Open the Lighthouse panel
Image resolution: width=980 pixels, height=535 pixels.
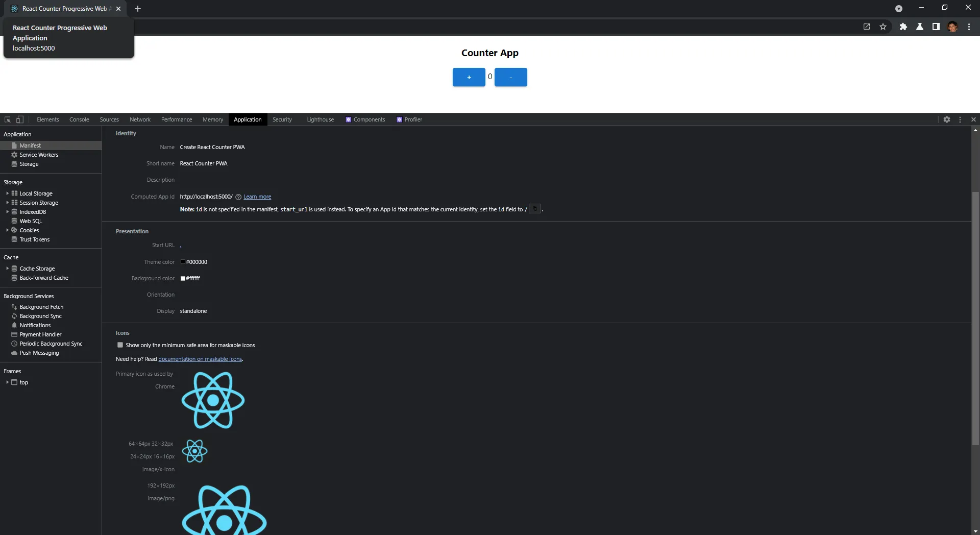point(320,119)
